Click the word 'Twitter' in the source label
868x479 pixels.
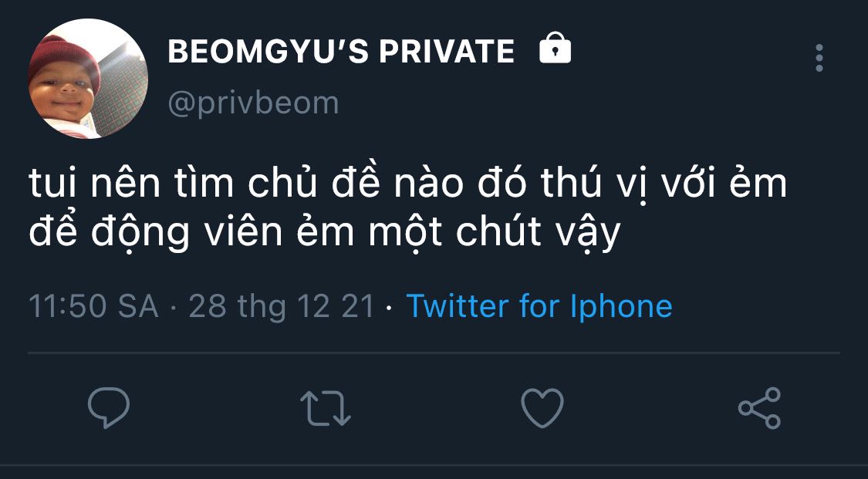[458, 306]
